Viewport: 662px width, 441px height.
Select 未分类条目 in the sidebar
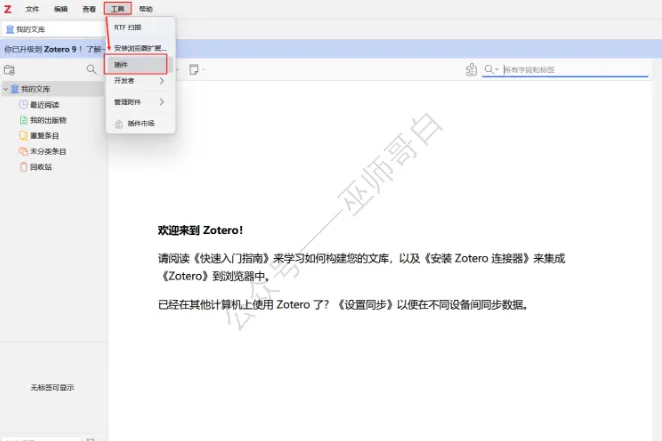point(43,152)
